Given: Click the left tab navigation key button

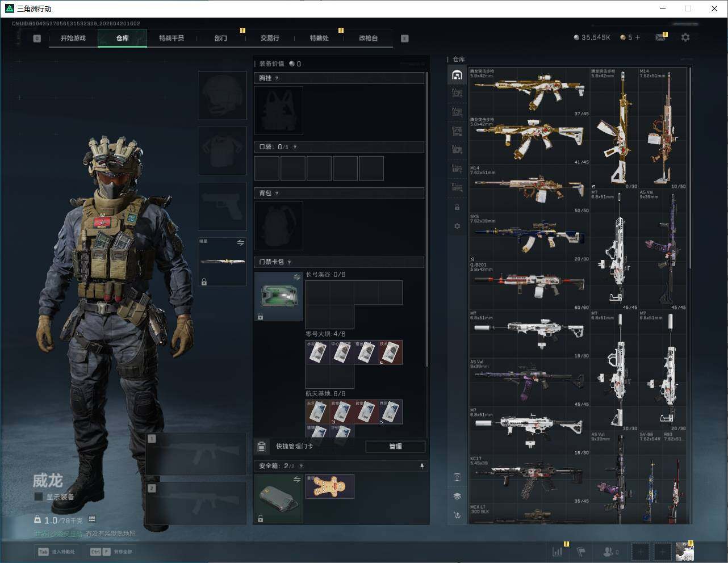Looking at the screenshot, I should coord(37,39).
